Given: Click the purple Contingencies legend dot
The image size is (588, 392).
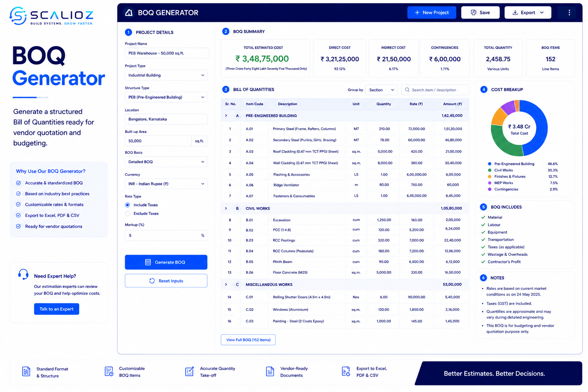Looking at the screenshot, I should 490,189.
